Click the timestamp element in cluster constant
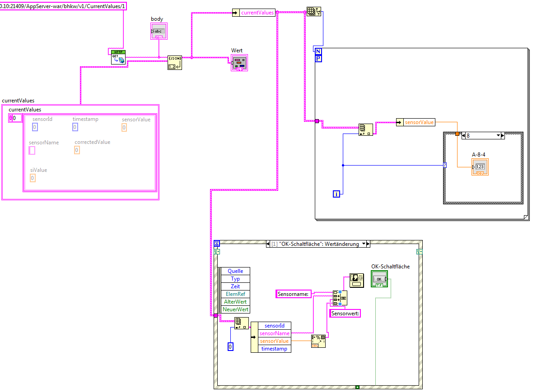The image size is (551, 392). tap(75, 127)
